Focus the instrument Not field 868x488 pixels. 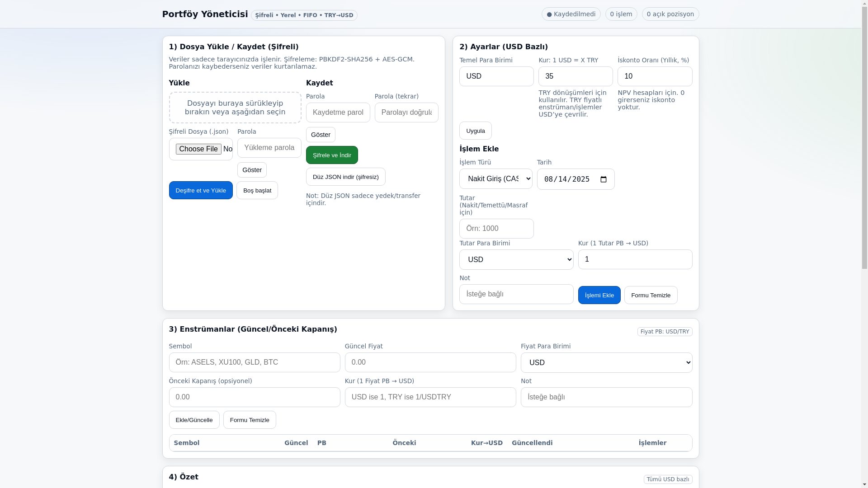pos(606,397)
